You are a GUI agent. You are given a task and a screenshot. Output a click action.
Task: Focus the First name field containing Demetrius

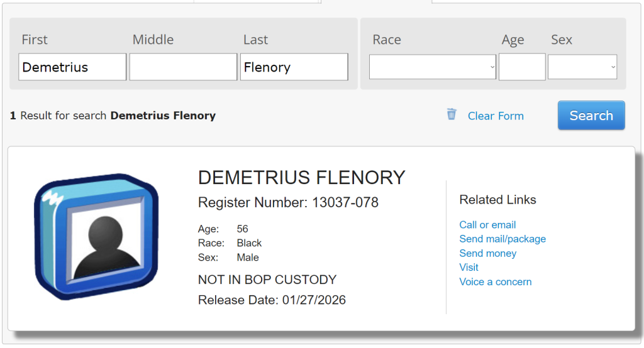pyautogui.click(x=72, y=67)
